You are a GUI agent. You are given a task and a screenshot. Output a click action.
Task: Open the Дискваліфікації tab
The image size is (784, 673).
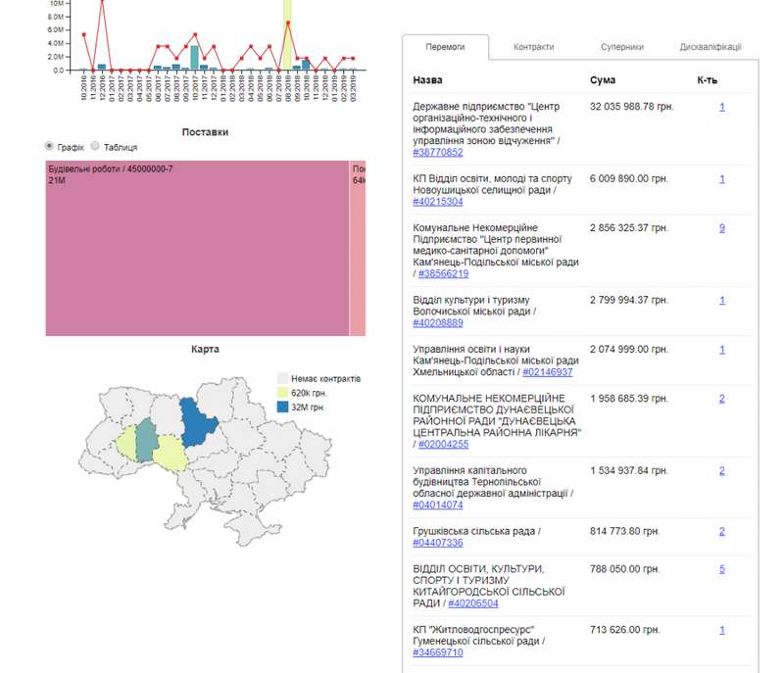[x=710, y=47]
